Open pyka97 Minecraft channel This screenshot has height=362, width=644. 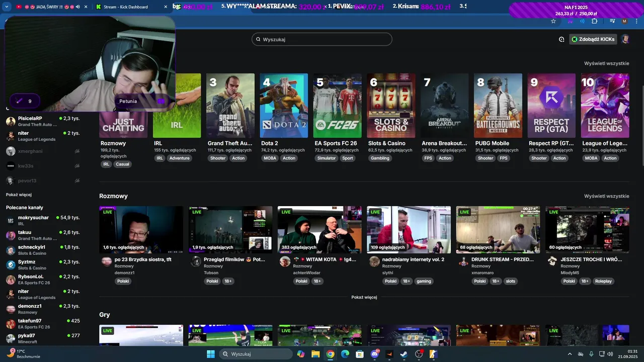pyautogui.click(x=43, y=338)
